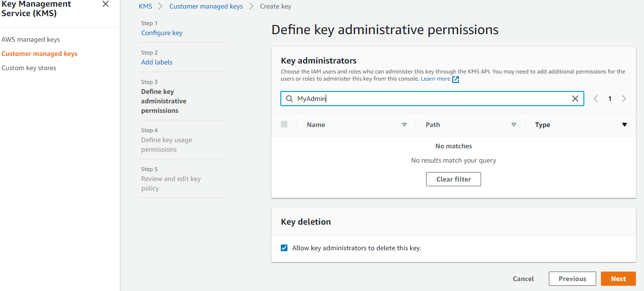Sort by Type column arrow
The width and height of the screenshot is (644, 291).
[624, 125]
